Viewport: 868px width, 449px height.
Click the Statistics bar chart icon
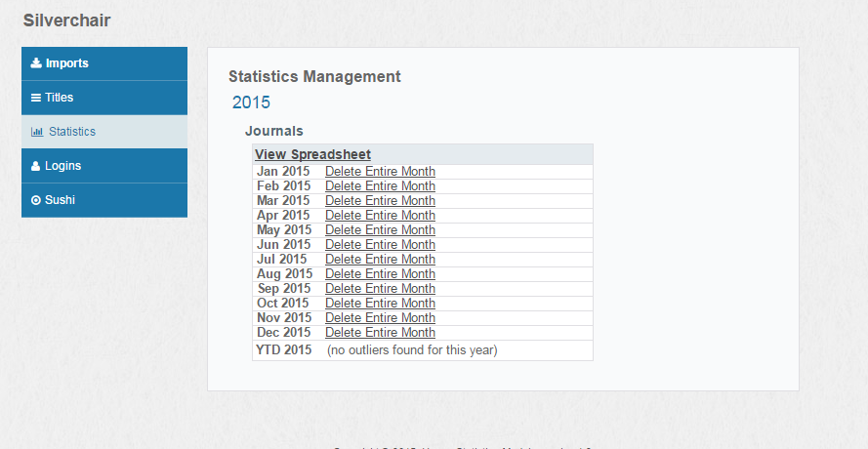click(37, 132)
